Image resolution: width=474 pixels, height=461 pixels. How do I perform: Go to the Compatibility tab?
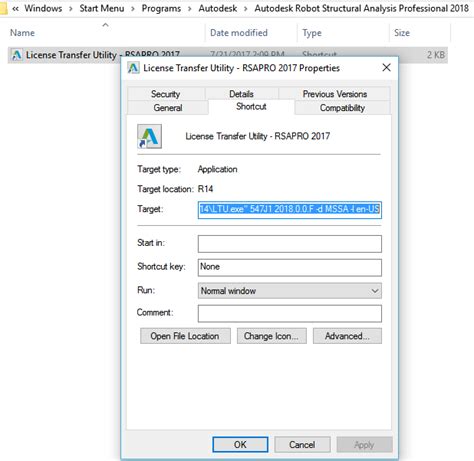[342, 108]
